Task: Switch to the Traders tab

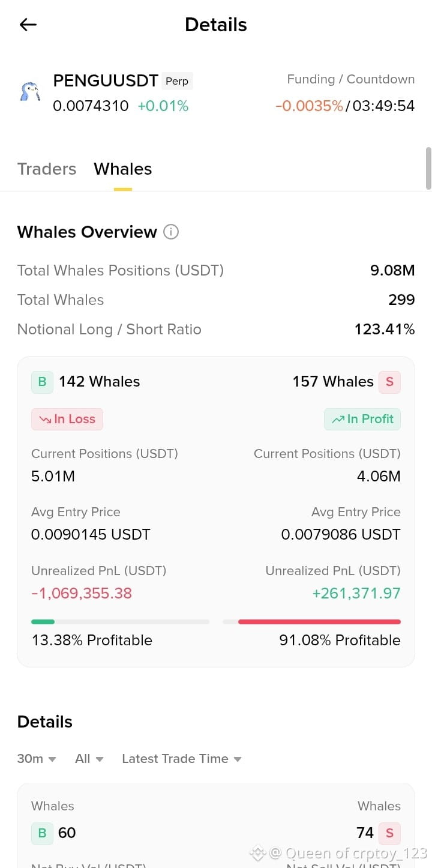Action: point(47,169)
